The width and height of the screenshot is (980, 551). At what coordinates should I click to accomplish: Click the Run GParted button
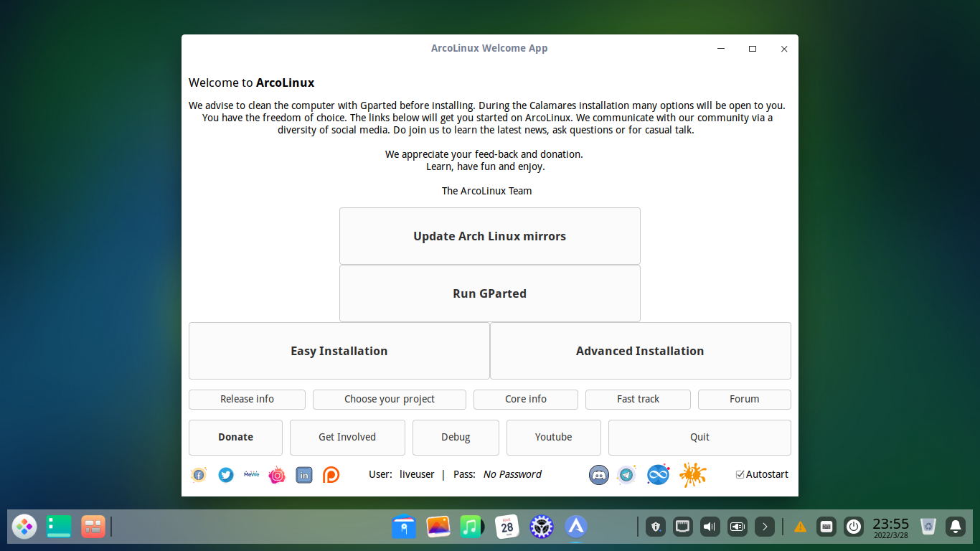pos(490,293)
